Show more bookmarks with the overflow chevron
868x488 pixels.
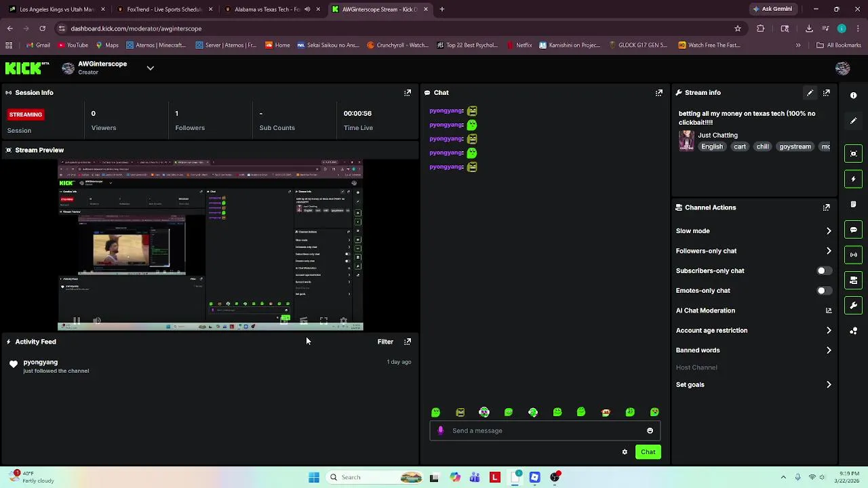click(x=798, y=45)
